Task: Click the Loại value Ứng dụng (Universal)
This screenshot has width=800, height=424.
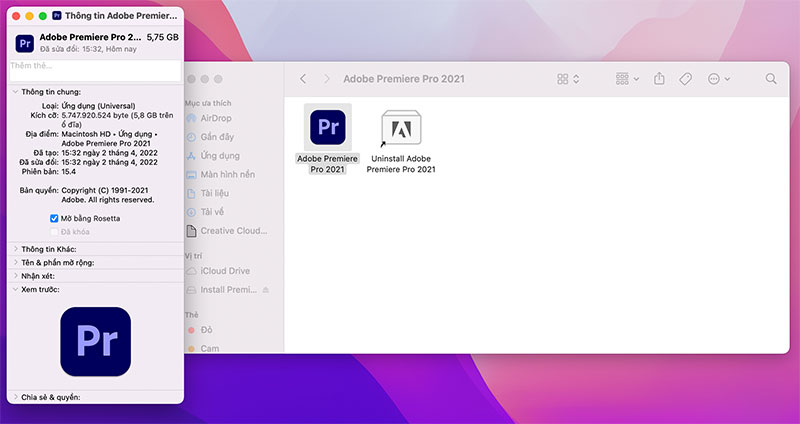Action: pos(98,106)
